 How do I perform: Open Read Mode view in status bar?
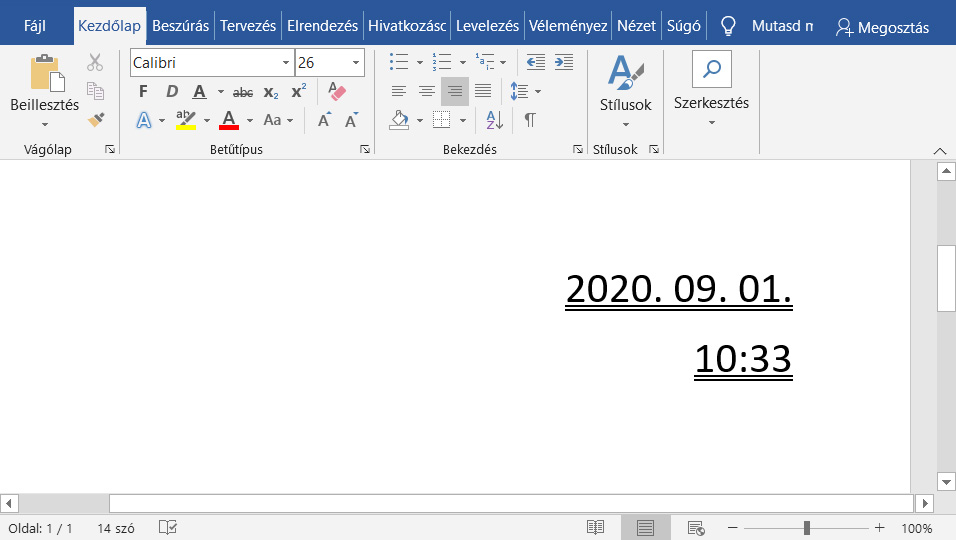click(595, 528)
